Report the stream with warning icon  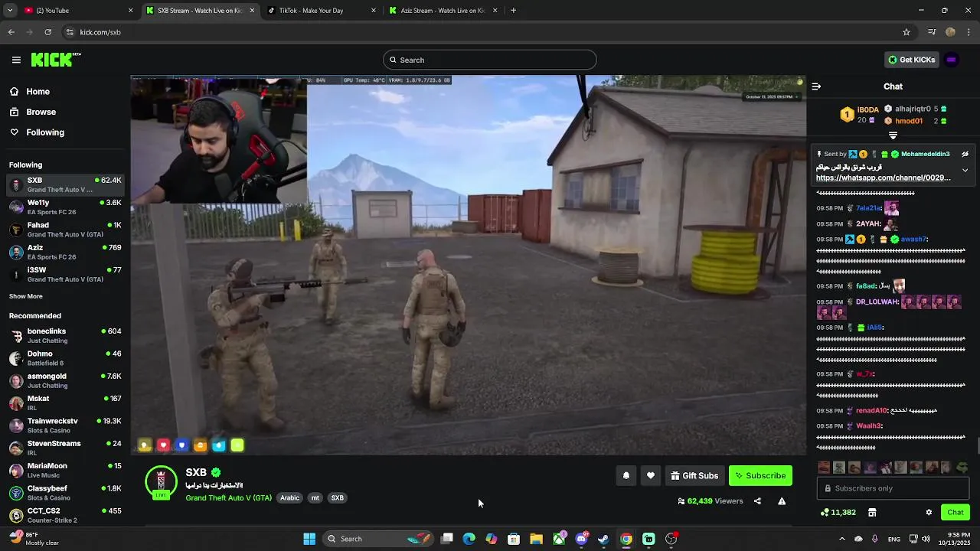click(782, 501)
